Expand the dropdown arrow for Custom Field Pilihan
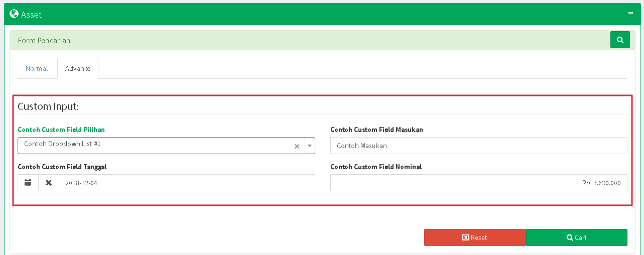The image size is (644, 255). click(310, 146)
